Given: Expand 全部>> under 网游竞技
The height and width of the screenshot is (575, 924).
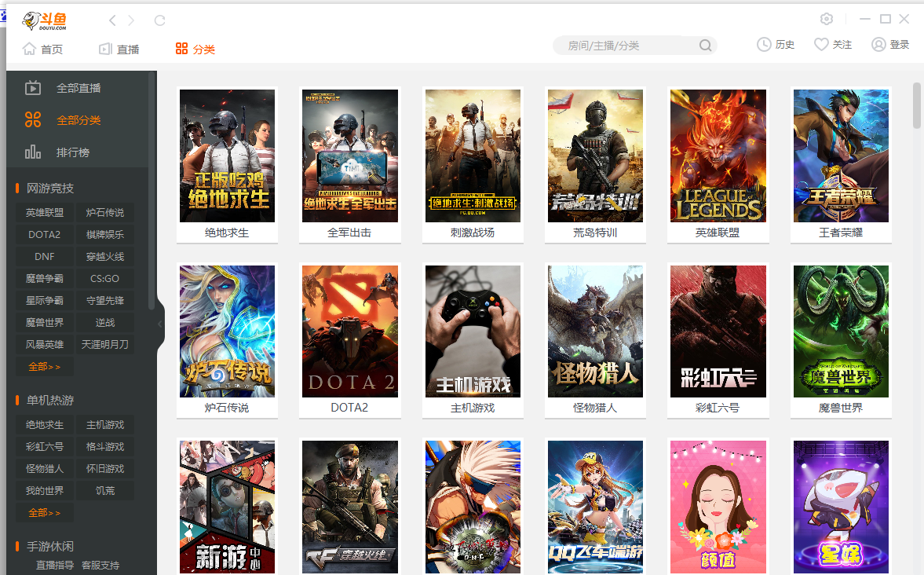Looking at the screenshot, I should point(45,366).
